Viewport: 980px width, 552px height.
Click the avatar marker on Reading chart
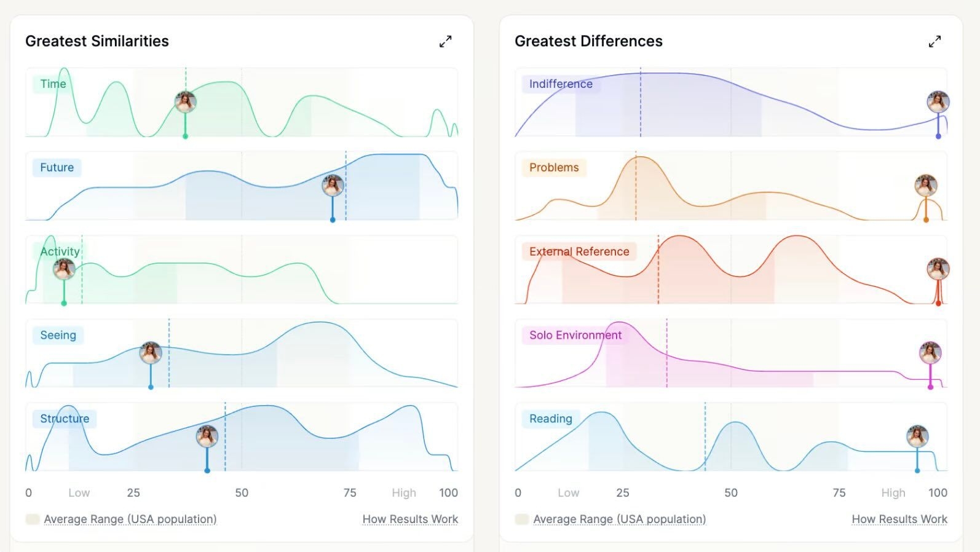tap(917, 436)
